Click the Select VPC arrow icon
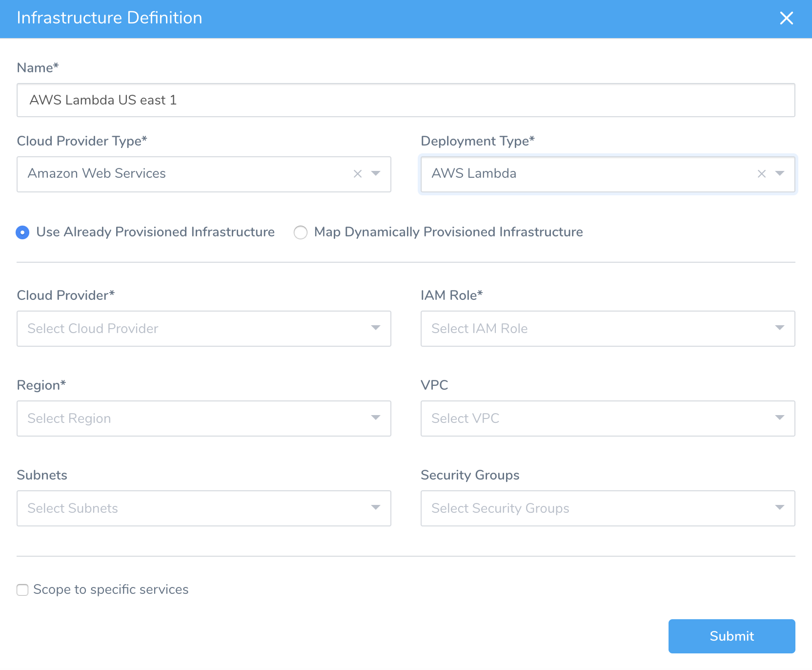This screenshot has width=812, height=670. tap(780, 418)
